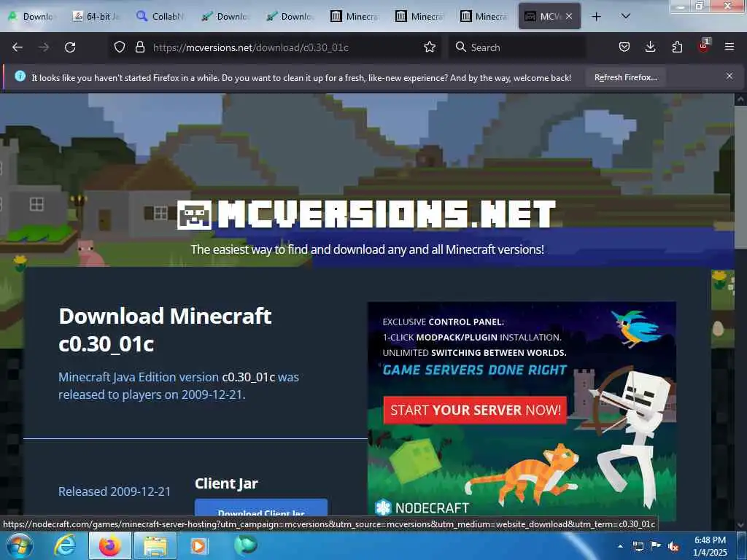Launch Internet Explorer from taskbar
The image size is (747, 560).
[x=65, y=545]
